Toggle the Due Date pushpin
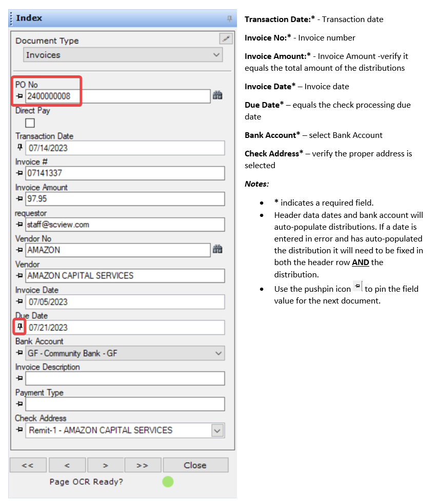The image size is (436, 504). click(20, 327)
